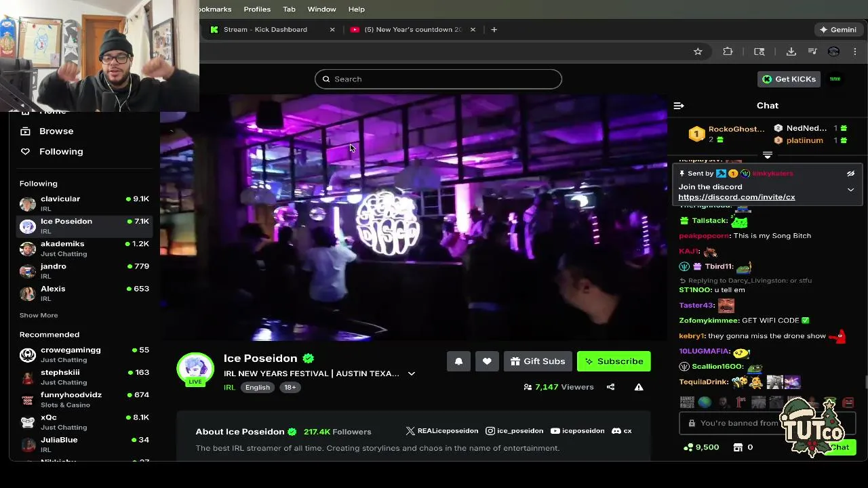Open xQc recommended channel
The height and width of the screenshot is (488, 868).
pyautogui.click(x=85, y=422)
